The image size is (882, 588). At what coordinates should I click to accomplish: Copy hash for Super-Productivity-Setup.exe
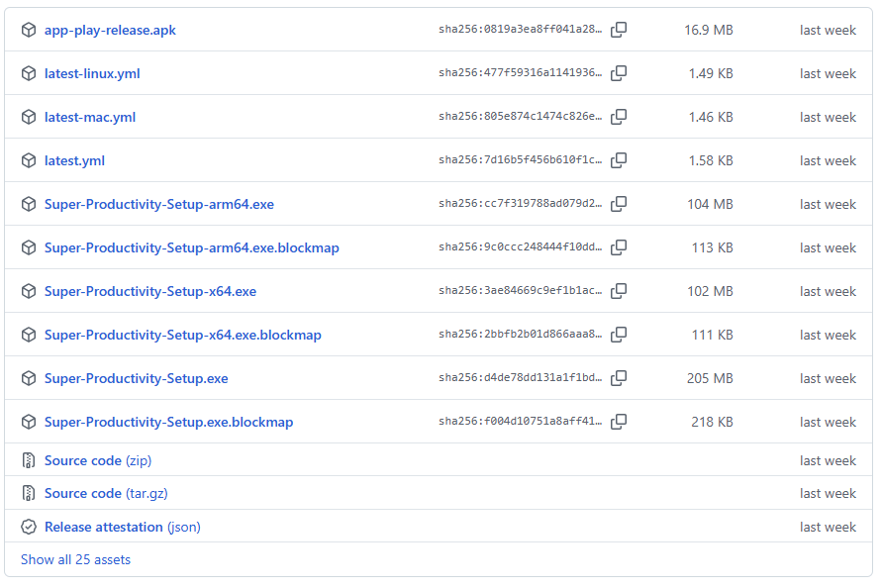[x=619, y=378]
